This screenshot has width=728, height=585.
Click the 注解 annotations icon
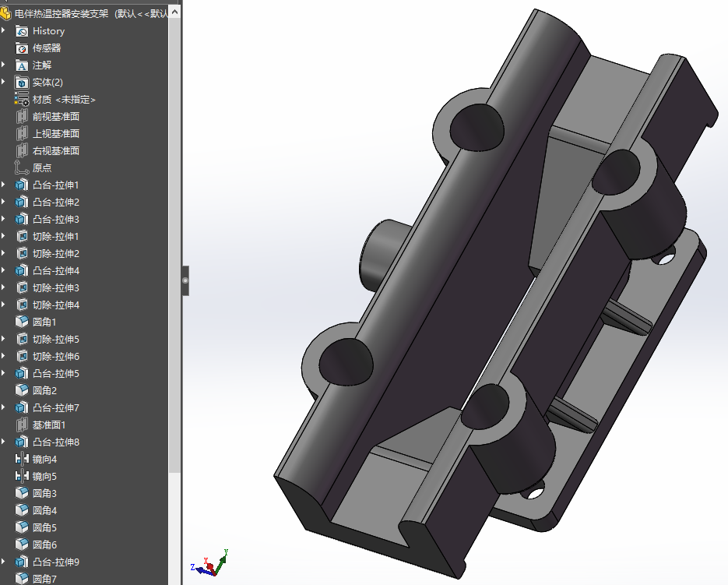click(21, 65)
